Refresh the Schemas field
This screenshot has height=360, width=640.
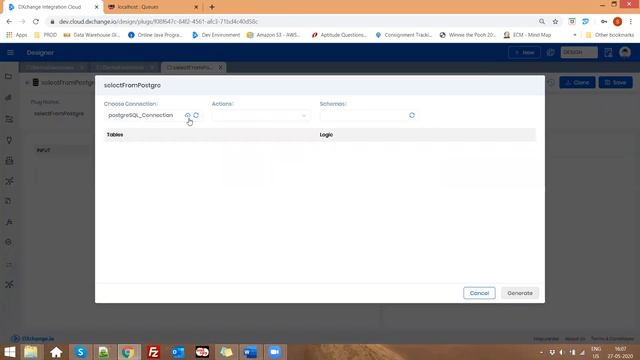click(x=412, y=116)
